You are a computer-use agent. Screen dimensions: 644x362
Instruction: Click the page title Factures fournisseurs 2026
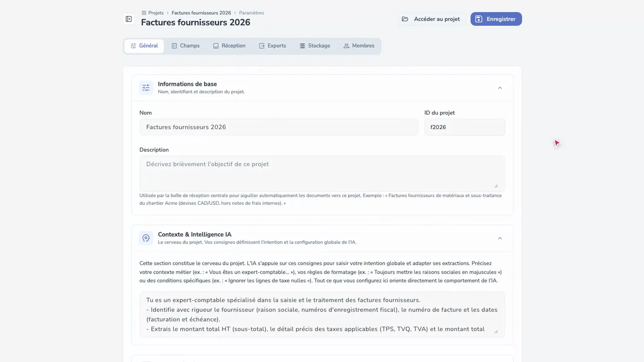click(195, 22)
